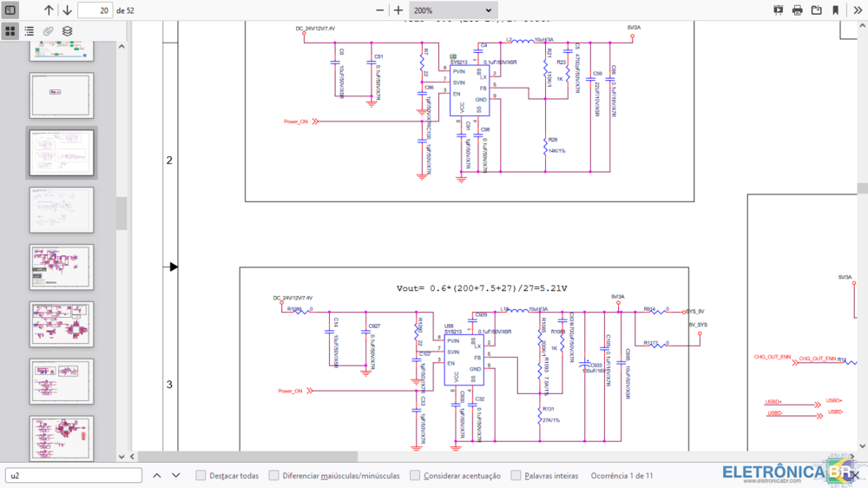The width and height of the screenshot is (868, 488).
Task: Click the sidebar vertical scrollbar thumb
Action: (122, 213)
